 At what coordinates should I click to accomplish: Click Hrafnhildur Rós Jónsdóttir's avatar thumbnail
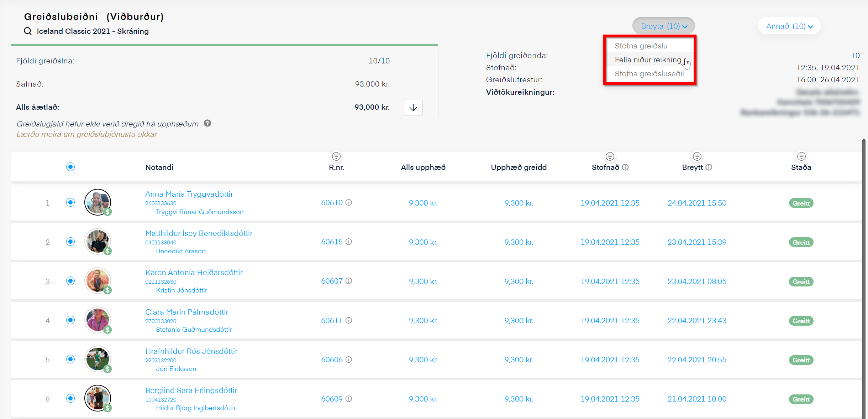98,359
